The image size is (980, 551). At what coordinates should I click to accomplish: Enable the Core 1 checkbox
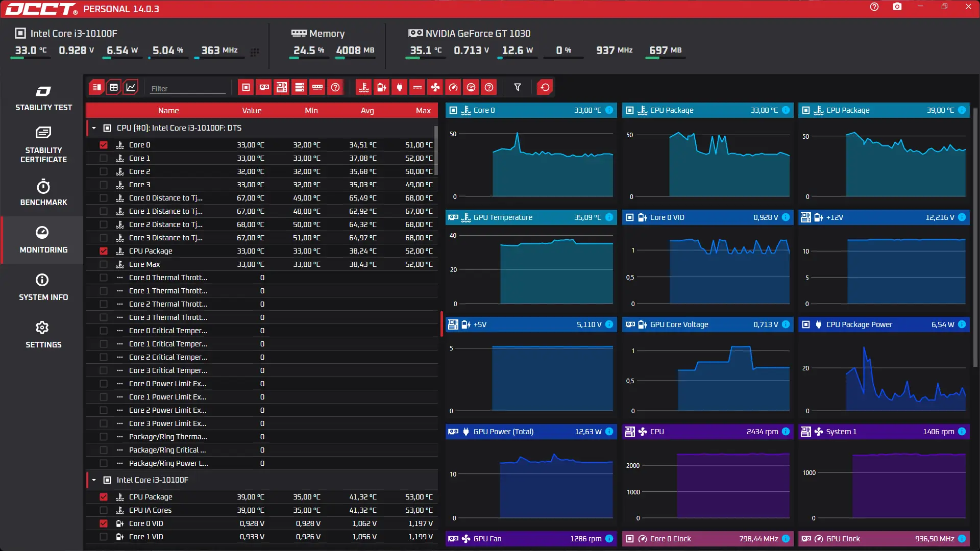click(x=104, y=158)
